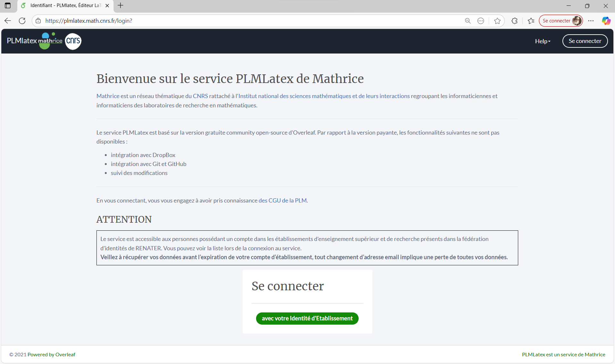615x364 pixels.
Task: Log in avec votre Identité d'Etablissement
Action: [x=307, y=318]
